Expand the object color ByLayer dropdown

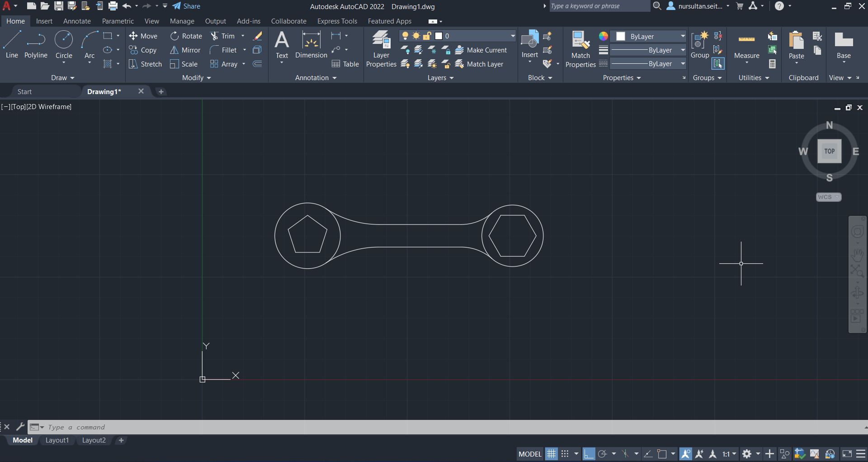(x=683, y=36)
